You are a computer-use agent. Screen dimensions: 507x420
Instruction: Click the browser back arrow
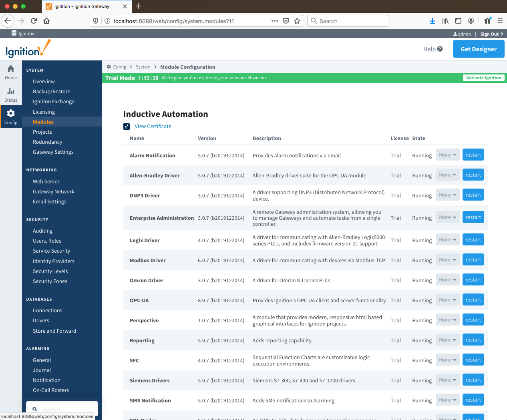point(8,21)
